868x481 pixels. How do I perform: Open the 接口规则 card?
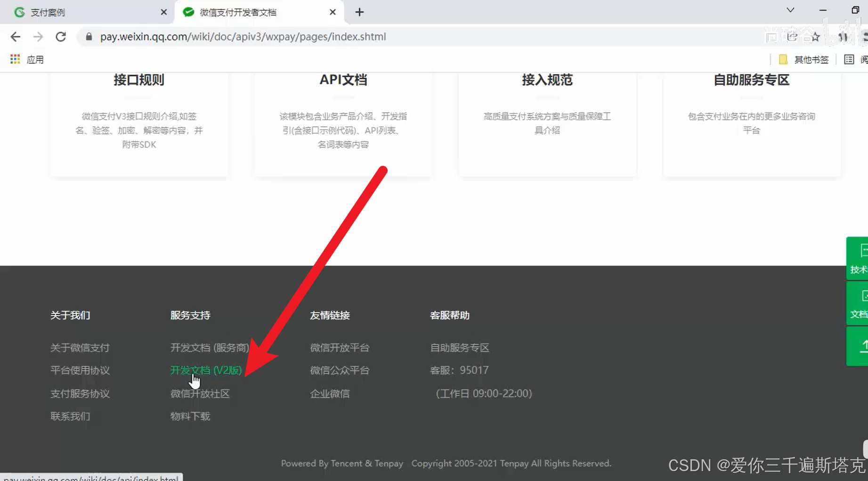click(139, 125)
